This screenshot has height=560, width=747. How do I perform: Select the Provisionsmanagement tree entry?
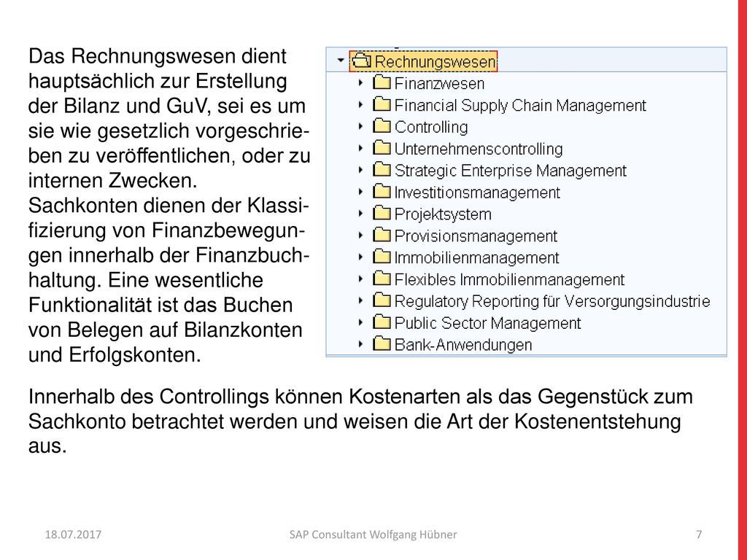click(476, 236)
